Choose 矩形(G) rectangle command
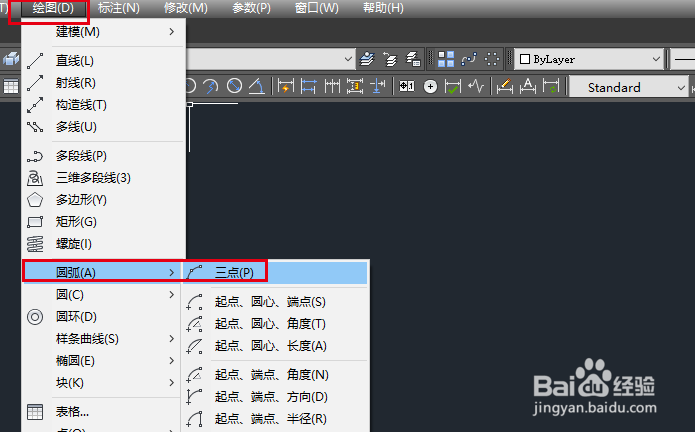 (x=103, y=222)
